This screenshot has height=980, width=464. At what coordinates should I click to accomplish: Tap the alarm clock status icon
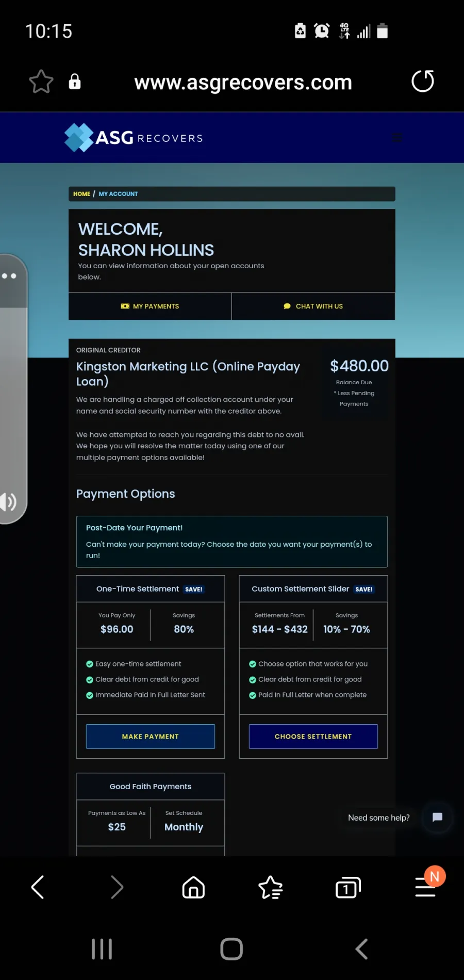[322, 31]
